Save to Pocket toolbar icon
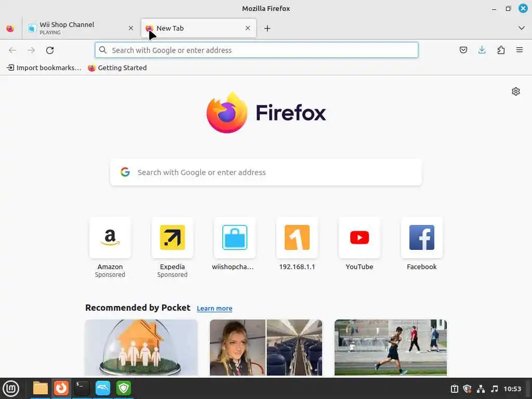The height and width of the screenshot is (399, 532). [x=463, y=50]
